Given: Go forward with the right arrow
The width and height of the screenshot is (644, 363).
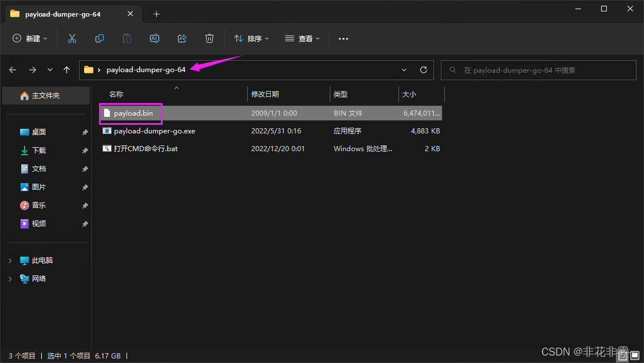Looking at the screenshot, I should pyautogui.click(x=33, y=70).
